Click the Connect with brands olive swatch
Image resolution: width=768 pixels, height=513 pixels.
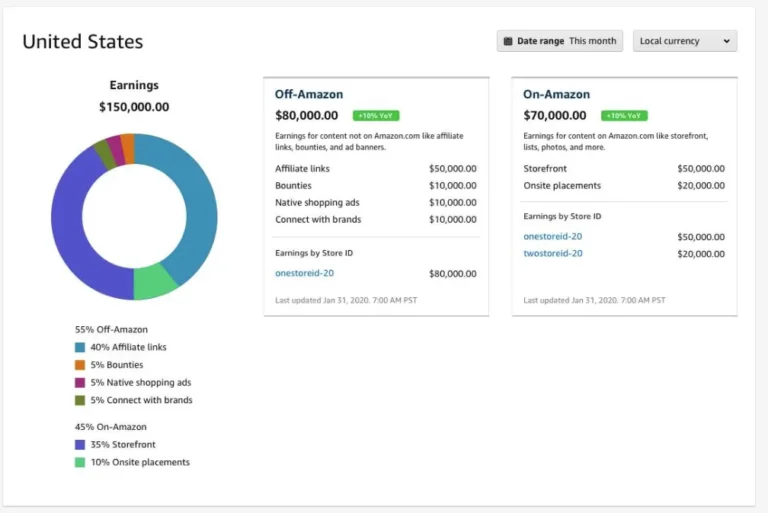[x=80, y=400]
